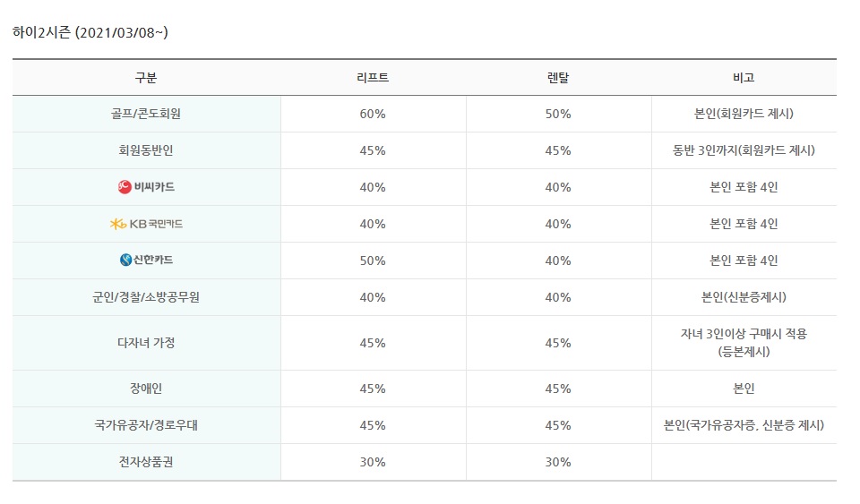The width and height of the screenshot is (860, 504).
Task: Click the BC card (비씨카드) logo
Action: (146, 187)
